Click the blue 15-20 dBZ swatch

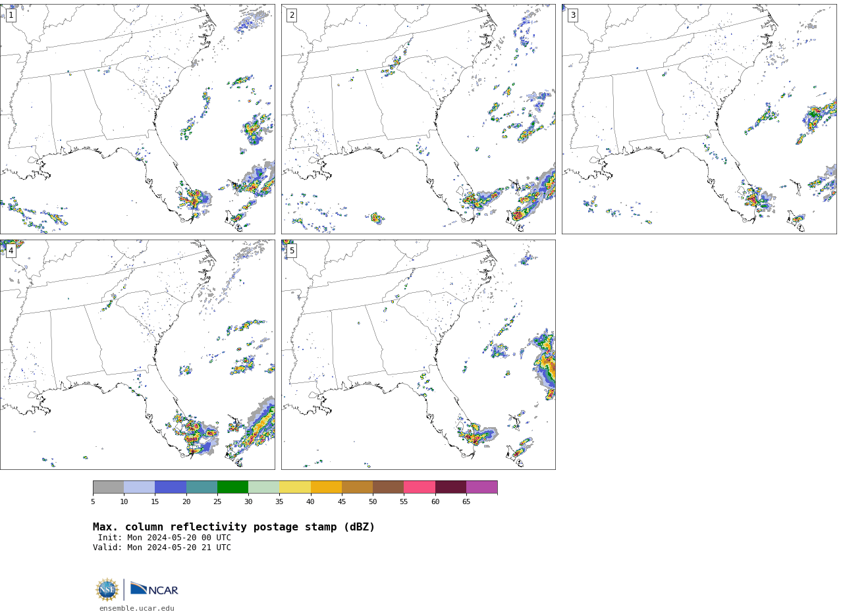click(x=171, y=487)
